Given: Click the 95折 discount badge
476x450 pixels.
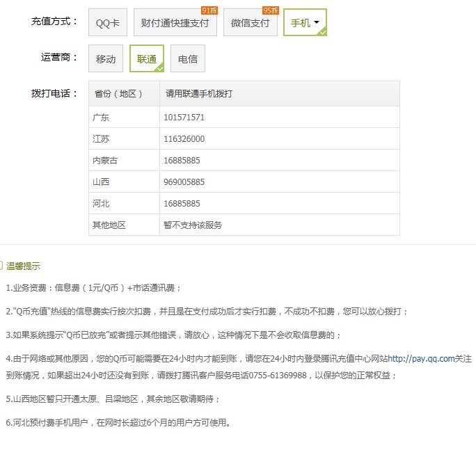Looking at the screenshot, I should 271,10.
